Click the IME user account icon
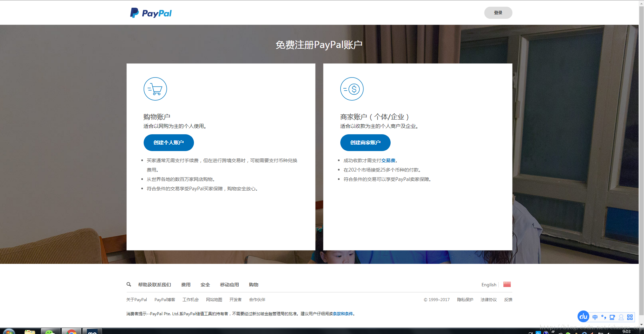 pyautogui.click(x=621, y=317)
